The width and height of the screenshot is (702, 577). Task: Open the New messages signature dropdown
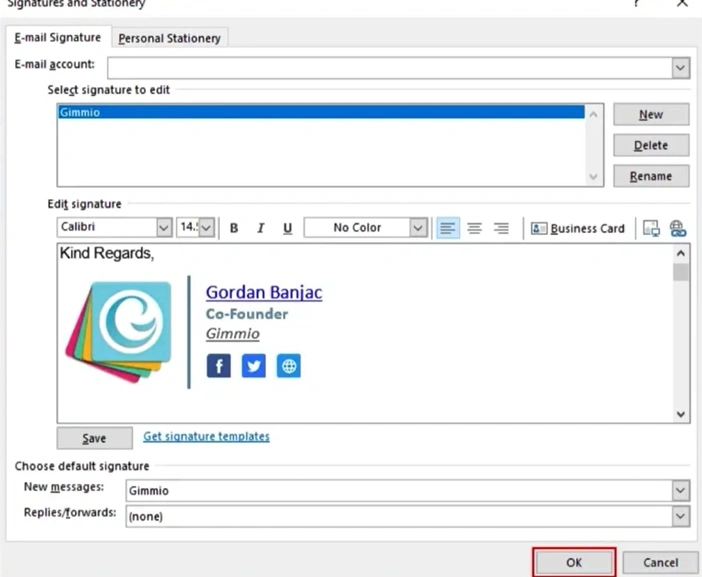pyautogui.click(x=681, y=491)
